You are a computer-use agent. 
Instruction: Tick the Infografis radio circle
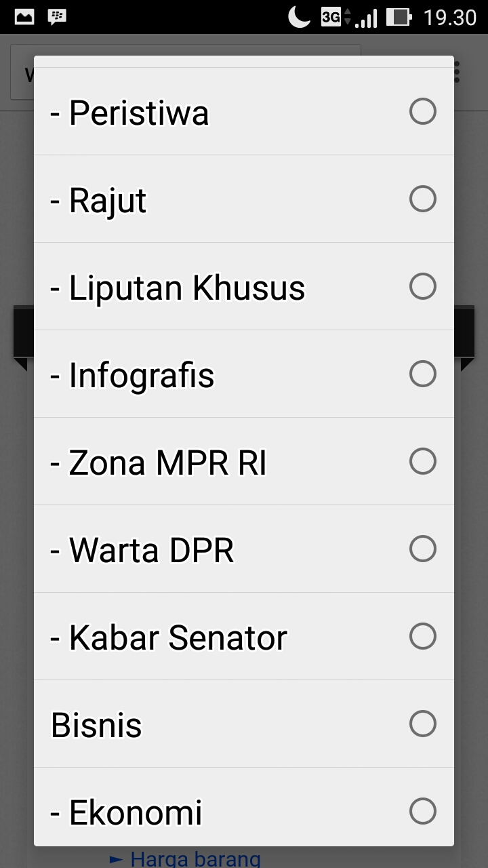pos(422,374)
